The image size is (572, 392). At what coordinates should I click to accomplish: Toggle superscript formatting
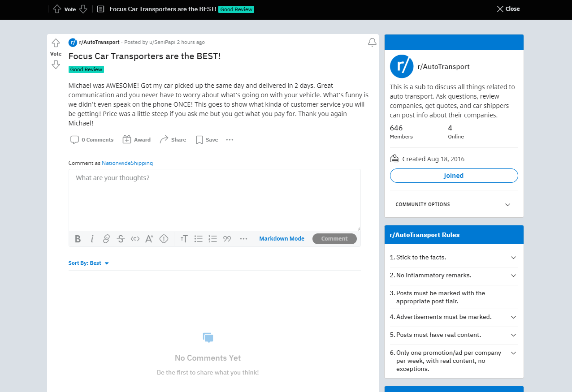tap(149, 239)
